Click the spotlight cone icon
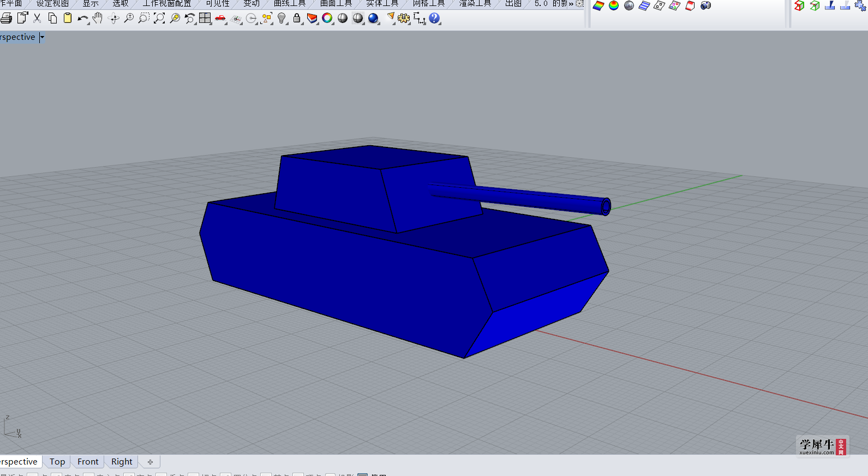The width and height of the screenshot is (868, 476). click(390, 18)
